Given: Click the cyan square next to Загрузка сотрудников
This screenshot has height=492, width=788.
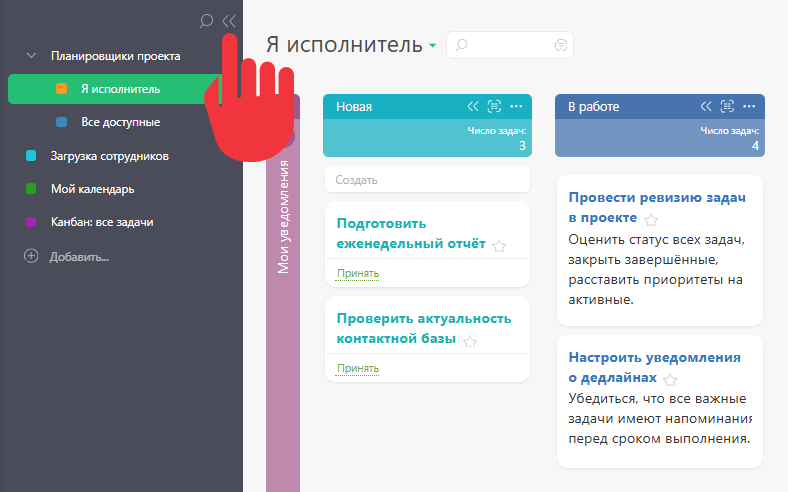Looking at the screenshot, I should point(31,156).
